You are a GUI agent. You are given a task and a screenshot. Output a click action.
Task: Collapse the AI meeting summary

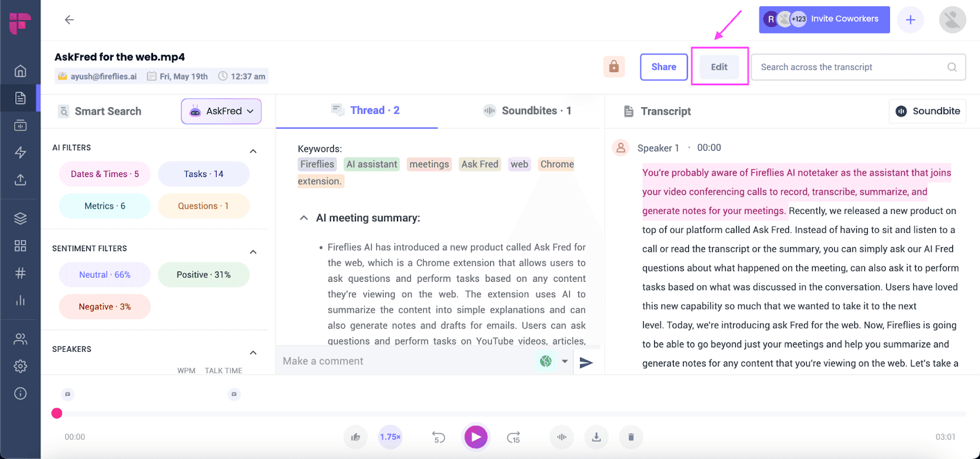pos(304,218)
